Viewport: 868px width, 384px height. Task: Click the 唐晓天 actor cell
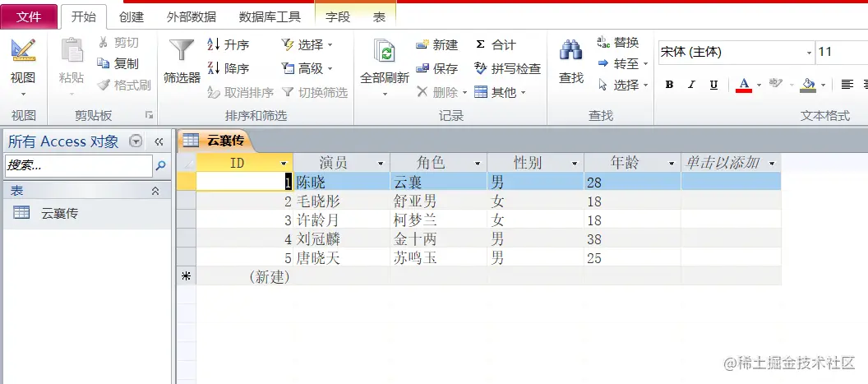[x=342, y=257]
